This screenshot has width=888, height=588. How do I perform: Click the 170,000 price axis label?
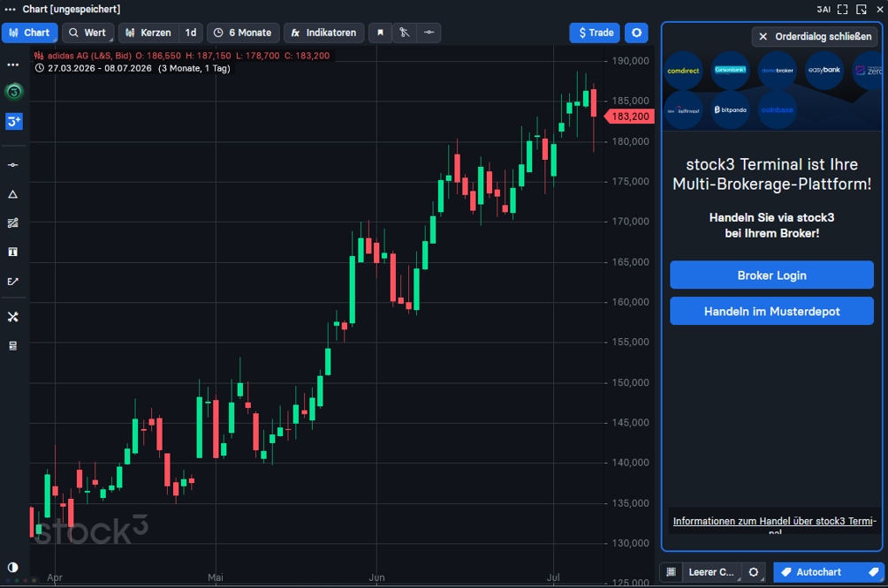coord(630,222)
